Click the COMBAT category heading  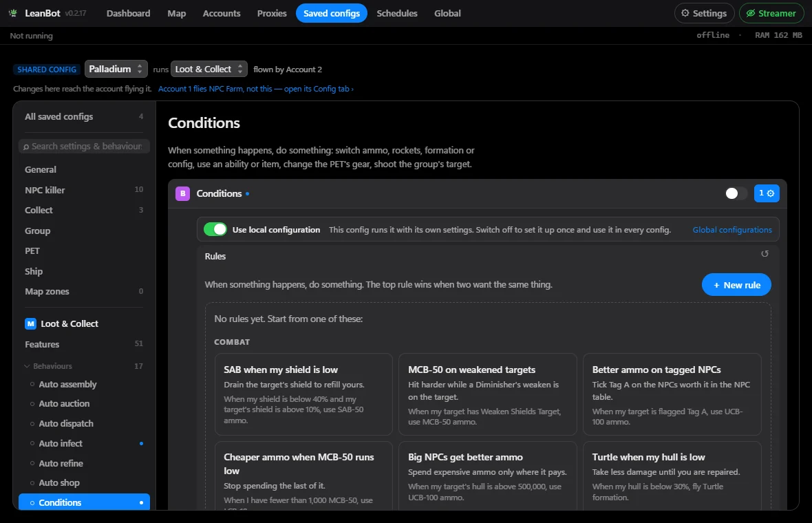[x=232, y=342]
